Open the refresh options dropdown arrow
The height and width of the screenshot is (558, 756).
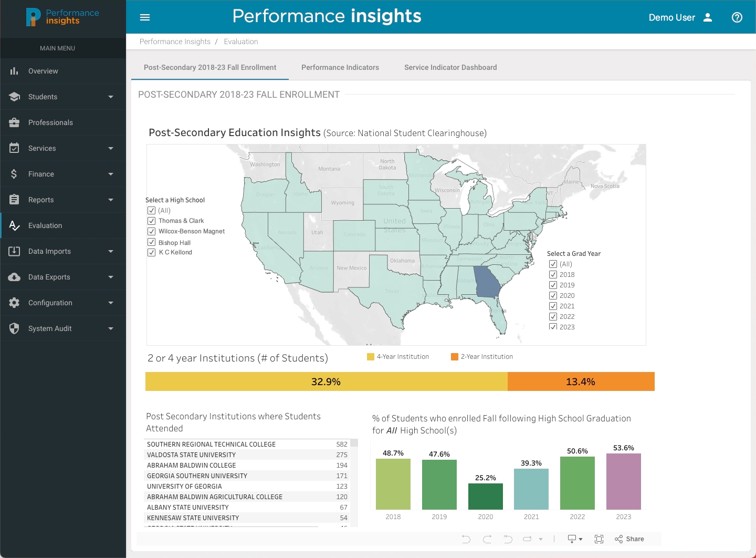(x=541, y=539)
